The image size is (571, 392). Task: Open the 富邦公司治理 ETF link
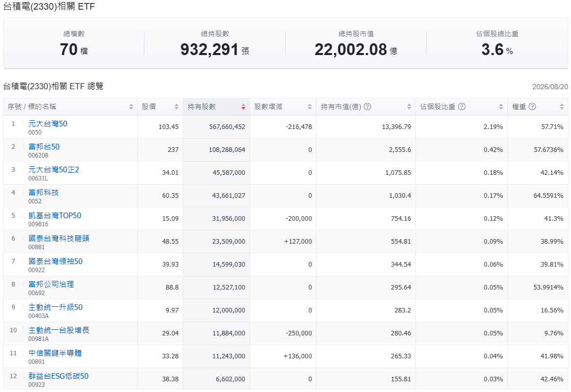click(x=51, y=284)
